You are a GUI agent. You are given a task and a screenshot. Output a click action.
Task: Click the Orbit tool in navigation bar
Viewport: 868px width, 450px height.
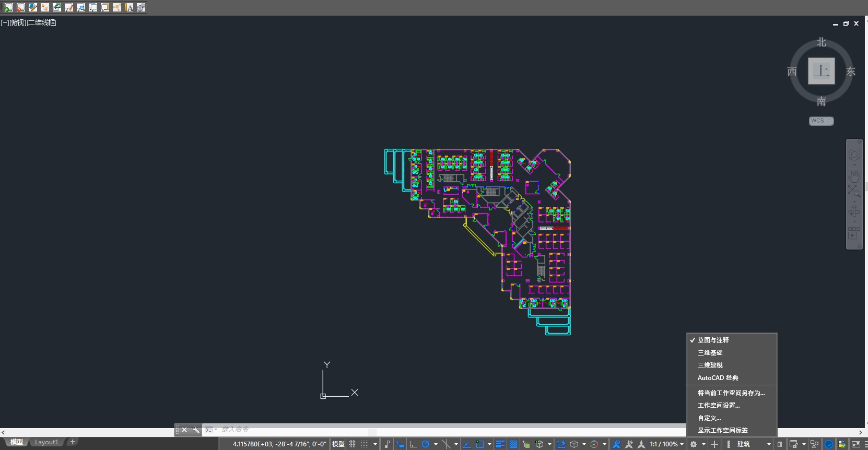[x=854, y=211]
